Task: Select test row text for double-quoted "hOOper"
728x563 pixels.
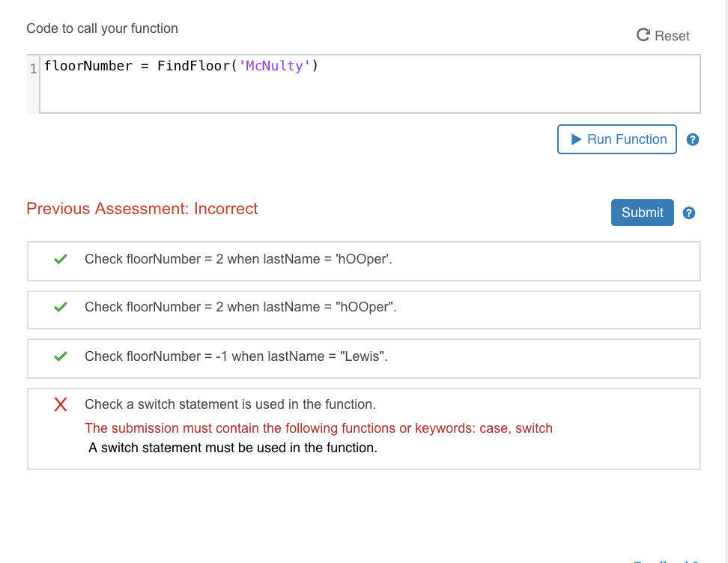Action: 240,307
